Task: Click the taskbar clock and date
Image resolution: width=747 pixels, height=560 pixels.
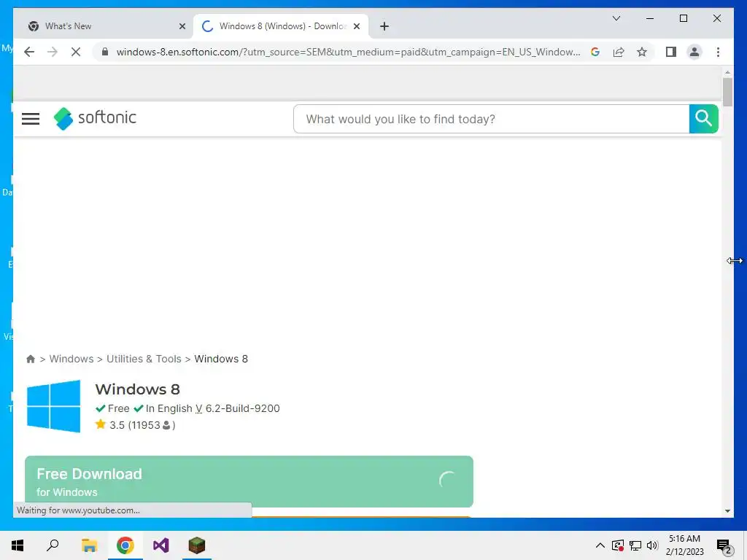Action: [x=684, y=545]
